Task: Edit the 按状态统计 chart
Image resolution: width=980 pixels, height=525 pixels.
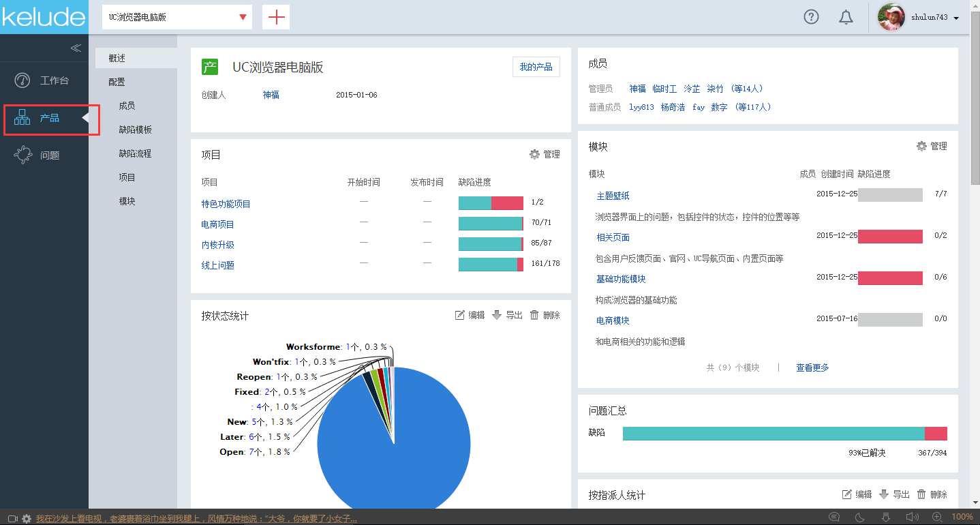Action: [470, 315]
